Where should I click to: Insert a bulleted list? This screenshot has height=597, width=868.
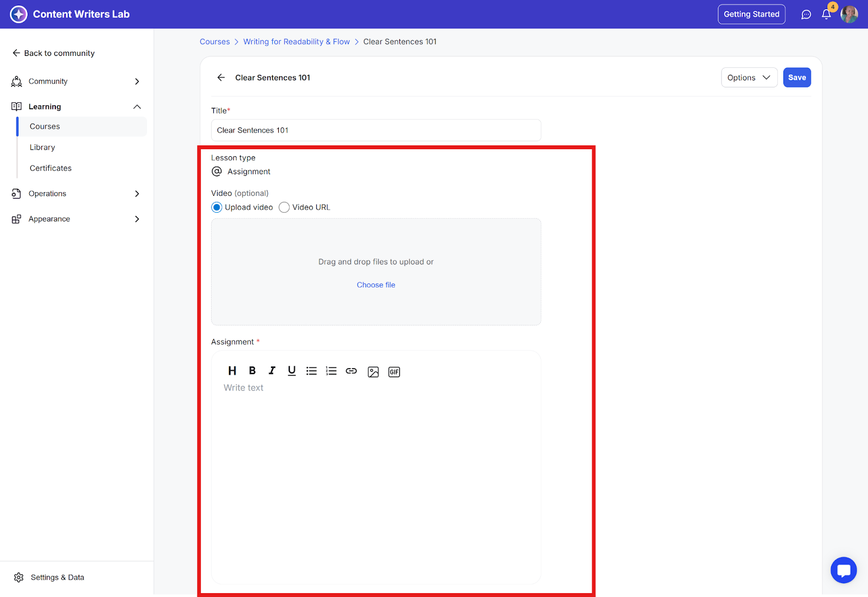tap(311, 371)
